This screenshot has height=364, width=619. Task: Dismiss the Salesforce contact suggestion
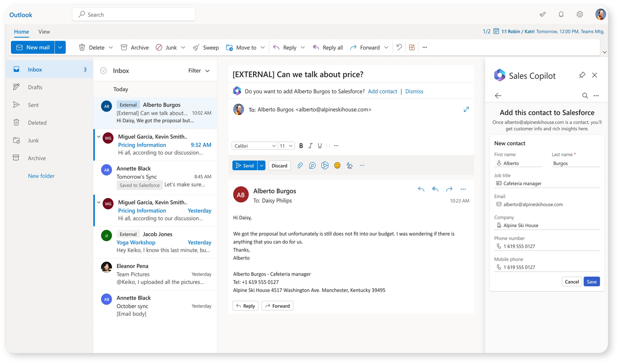coord(414,91)
